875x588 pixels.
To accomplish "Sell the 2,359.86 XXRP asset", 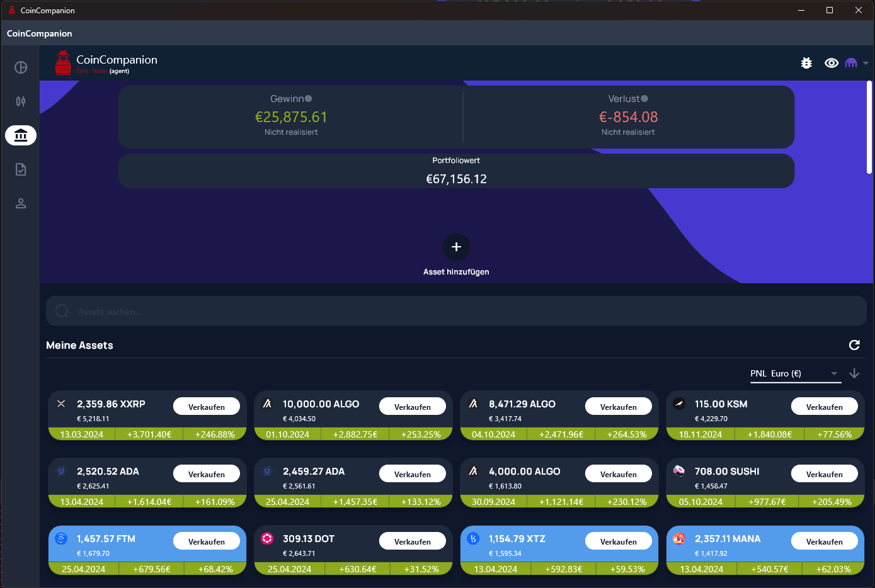I will tap(207, 407).
